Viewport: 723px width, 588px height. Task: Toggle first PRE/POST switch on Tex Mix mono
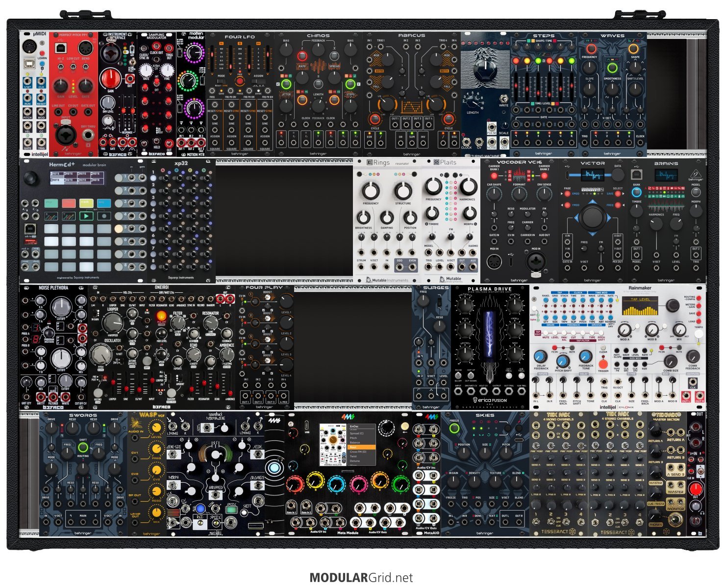click(x=536, y=445)
